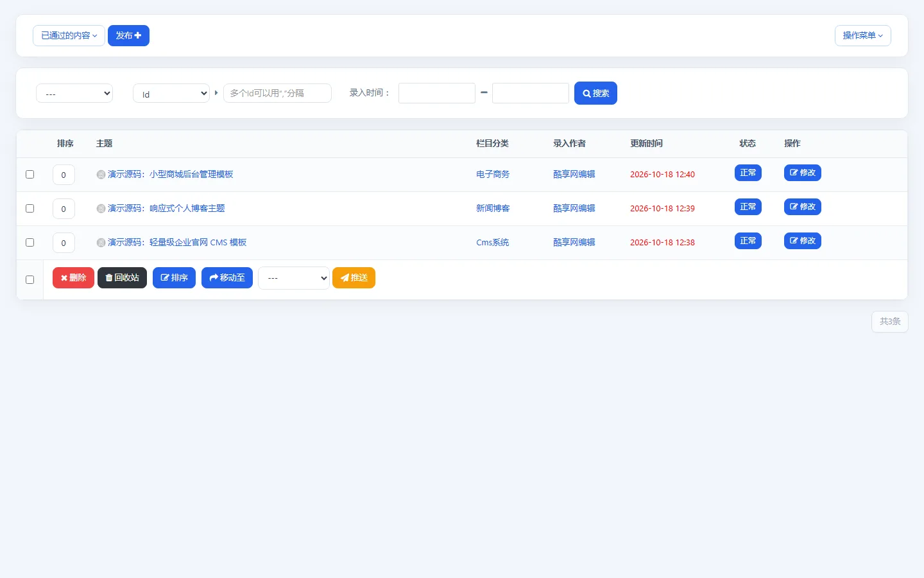924x578 pixels.
Task: Click the red 删除 delete button
Action: pyautogui.click(x=73, y=278)
